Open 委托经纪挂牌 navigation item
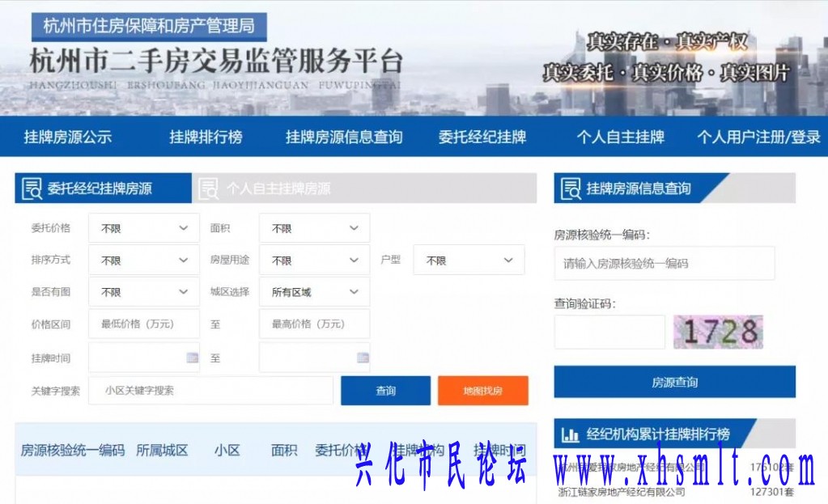 482,138
